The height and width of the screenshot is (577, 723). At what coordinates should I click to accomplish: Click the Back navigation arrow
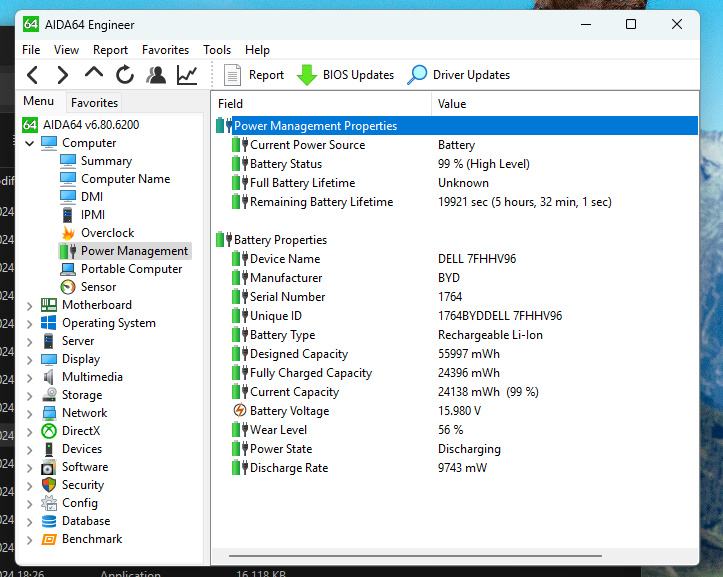click(x=32, y=75)
